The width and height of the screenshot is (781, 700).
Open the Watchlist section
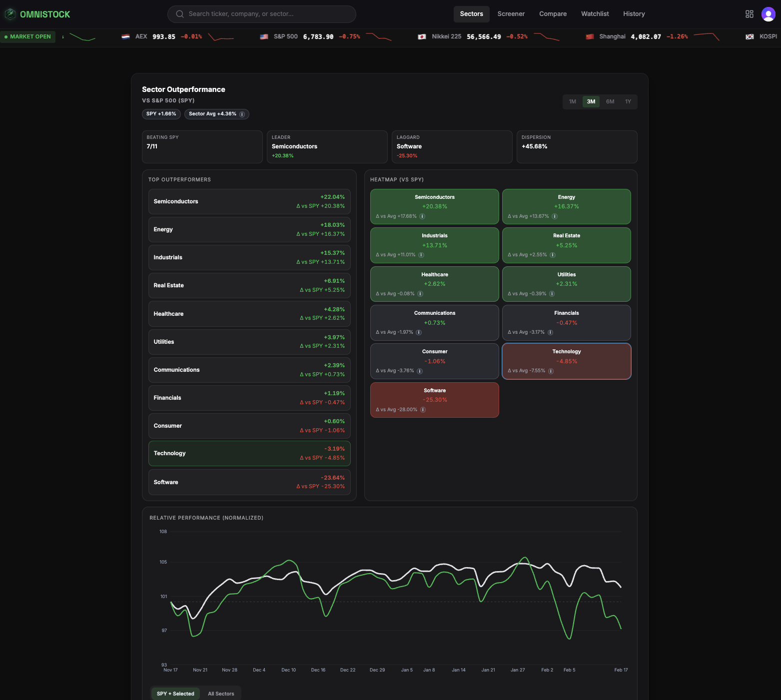[595, 13]
